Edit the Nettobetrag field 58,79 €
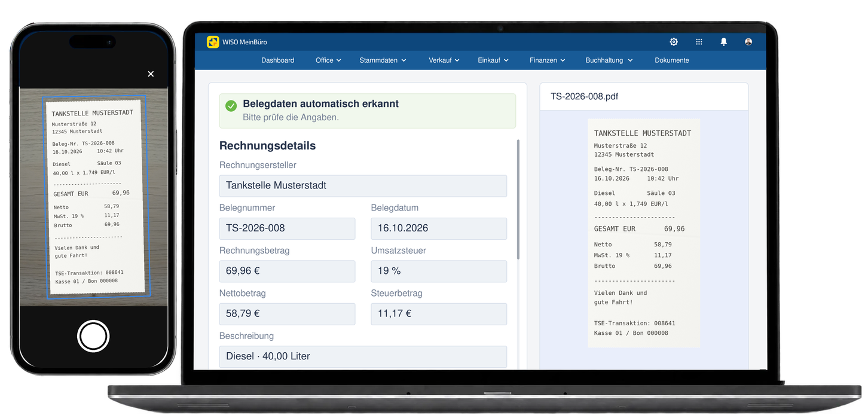The image size is (868, 418). point(287,314)
